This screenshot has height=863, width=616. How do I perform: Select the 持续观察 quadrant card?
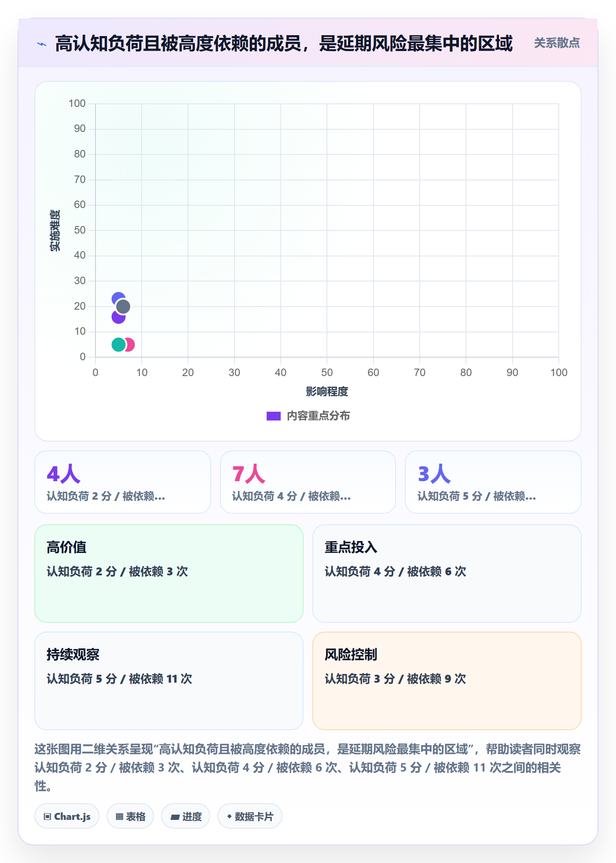[169, 681]
